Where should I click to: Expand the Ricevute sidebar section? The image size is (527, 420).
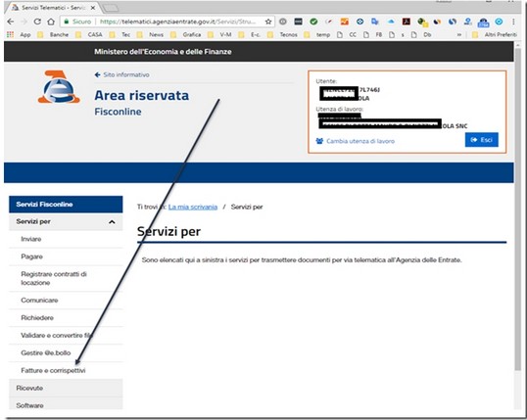point(66,388)
